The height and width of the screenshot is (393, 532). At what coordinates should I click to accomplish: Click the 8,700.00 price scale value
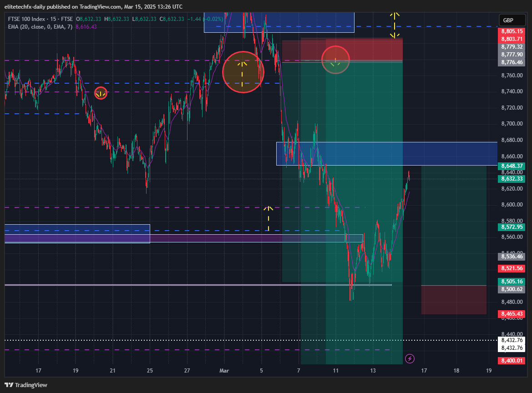point(512,124)
